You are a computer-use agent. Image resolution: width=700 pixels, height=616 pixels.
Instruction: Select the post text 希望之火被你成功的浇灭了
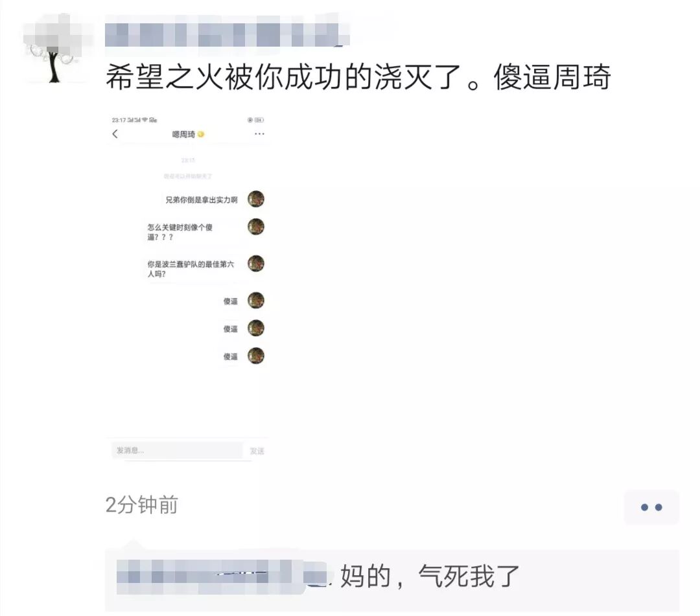283,77
